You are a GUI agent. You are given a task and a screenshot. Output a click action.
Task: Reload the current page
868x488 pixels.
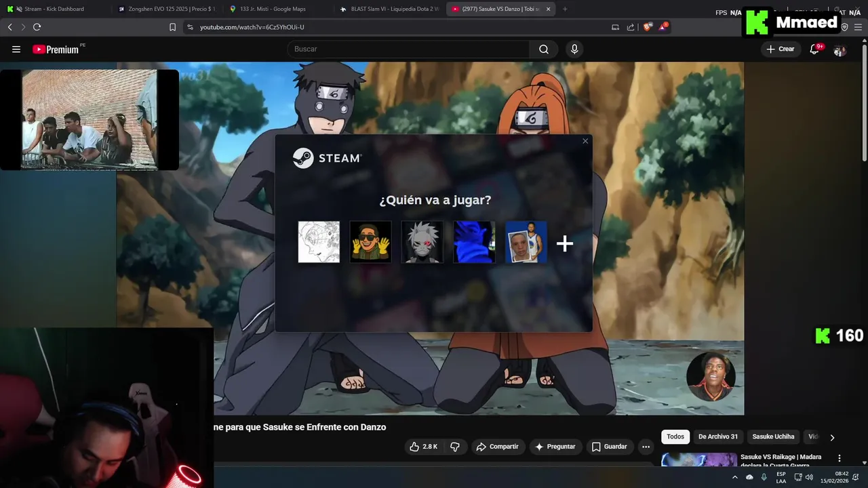(x=37, y=27)
